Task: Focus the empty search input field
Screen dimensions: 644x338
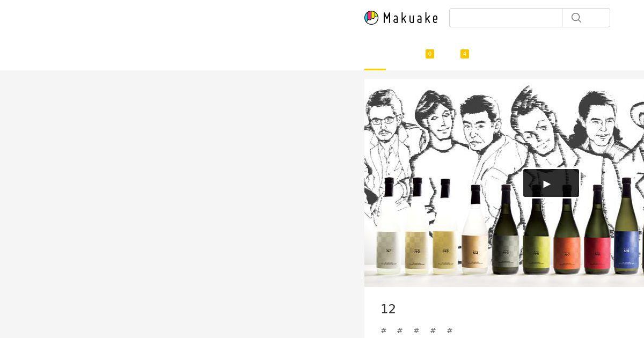Action: (x=506, y=18)
